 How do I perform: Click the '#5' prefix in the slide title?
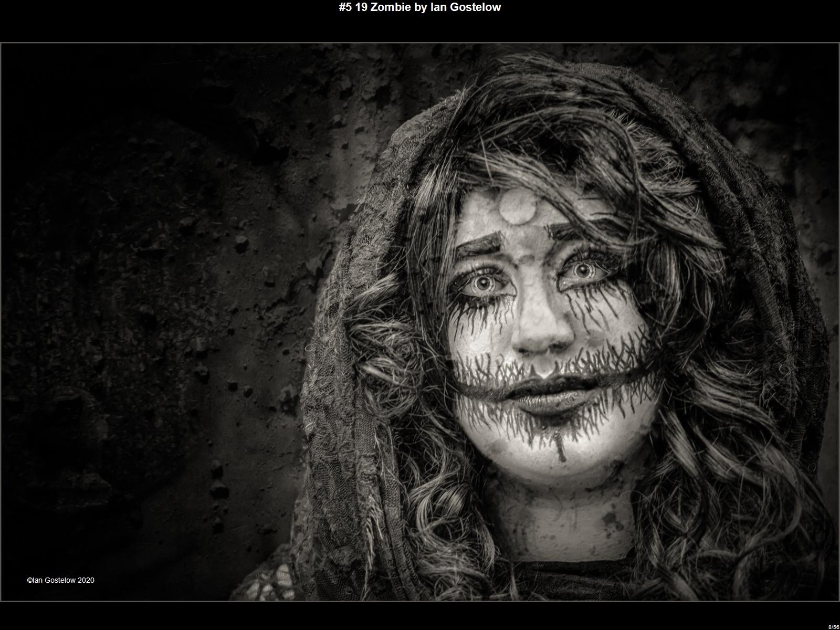point(345,7)
